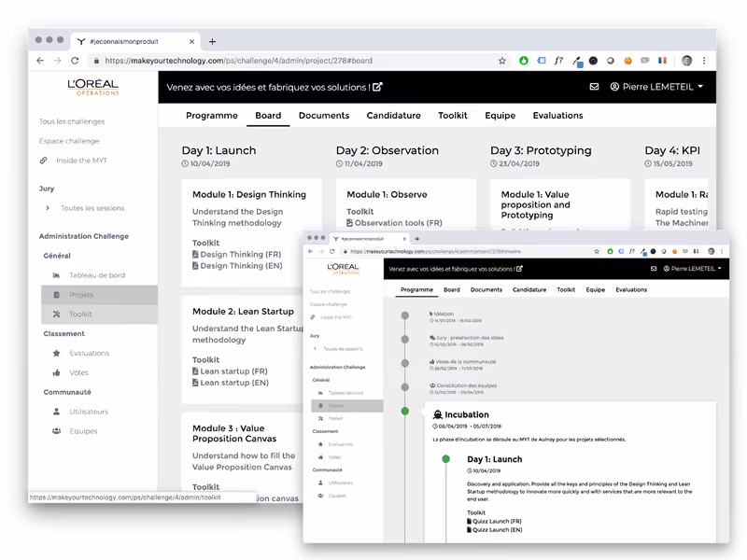The image size is (747, 560).
Task: Click the tools icon for Toolkit in the rear window sidebar
Action: 56,315
